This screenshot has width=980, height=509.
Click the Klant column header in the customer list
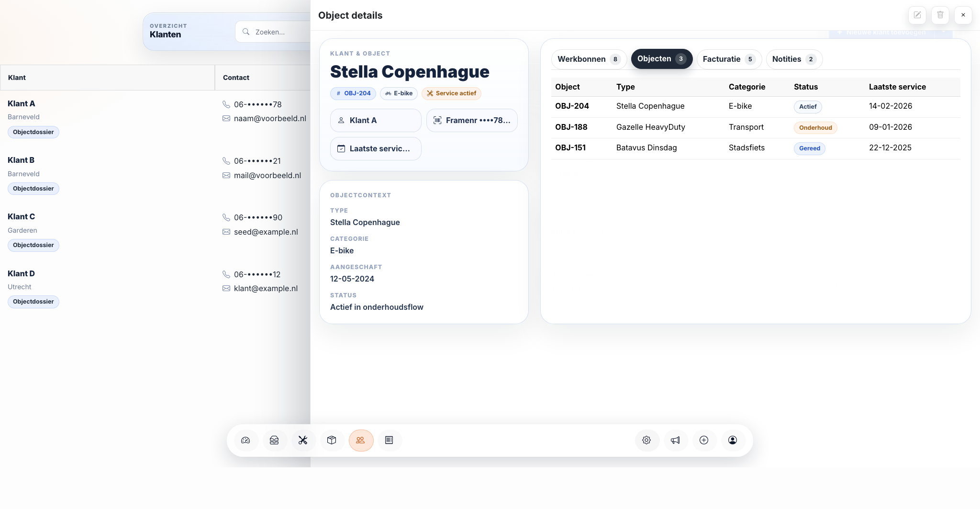[107, 78]
